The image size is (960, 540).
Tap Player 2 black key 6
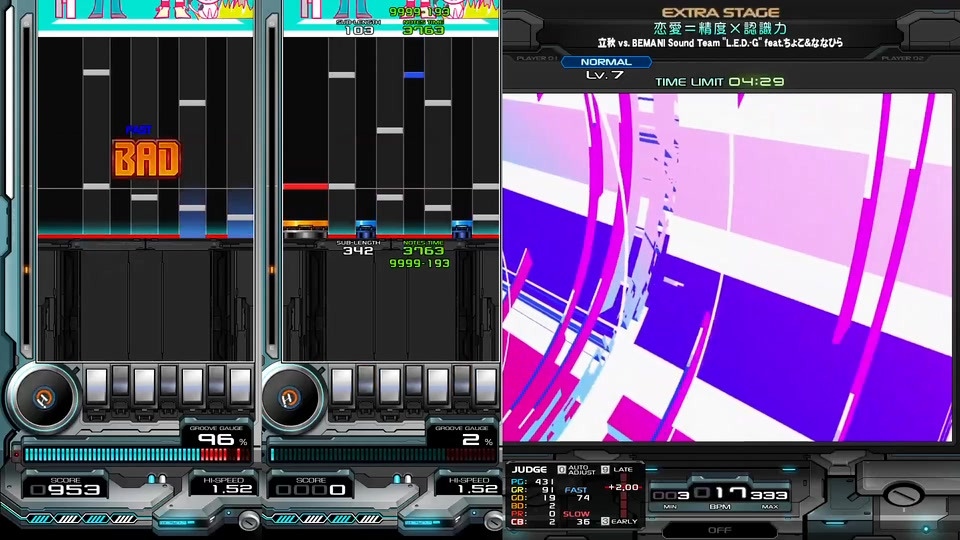point(461,381)
